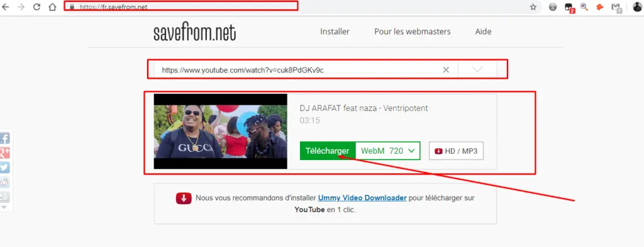The width and height of the screenshot is (644, 247).
Task: Open the Aide menu item
Action: [484, 32]
